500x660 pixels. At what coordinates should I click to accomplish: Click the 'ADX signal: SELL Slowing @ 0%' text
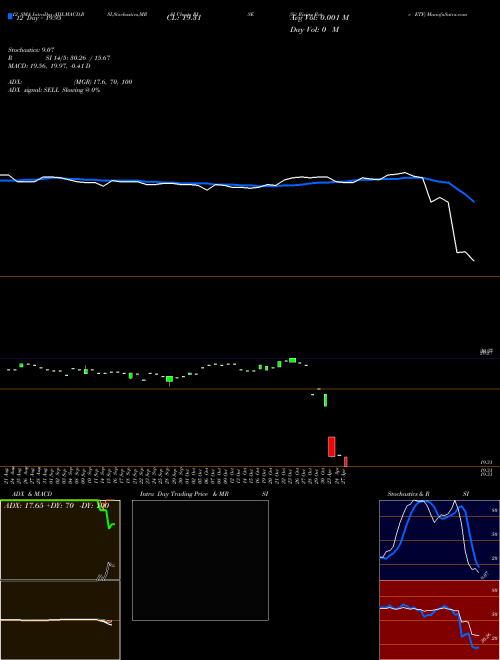pyautogui.click(x=54, y=90)
